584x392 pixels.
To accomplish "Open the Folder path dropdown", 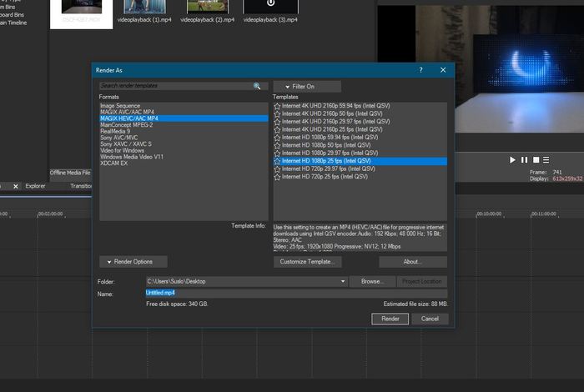I will click(343, 282).
